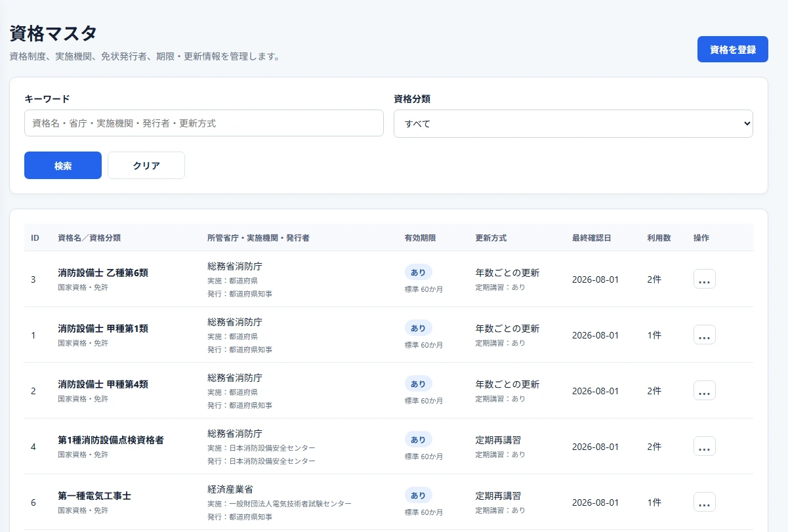Open actions menu for 第1種消防設備点検資格者
Screen dimensions: 788x532
pos(704,446)
